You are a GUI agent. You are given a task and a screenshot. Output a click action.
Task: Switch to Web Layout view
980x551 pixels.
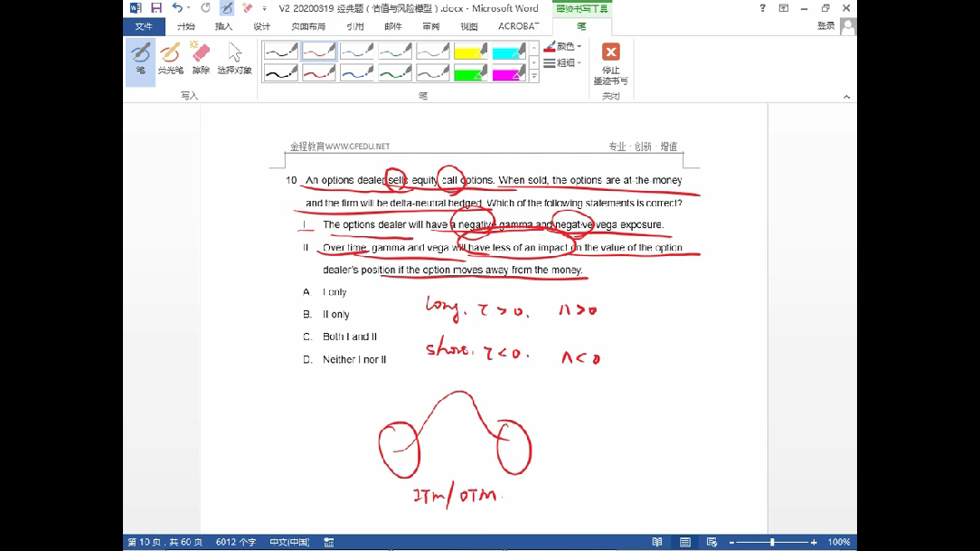(x=711, y=542)
